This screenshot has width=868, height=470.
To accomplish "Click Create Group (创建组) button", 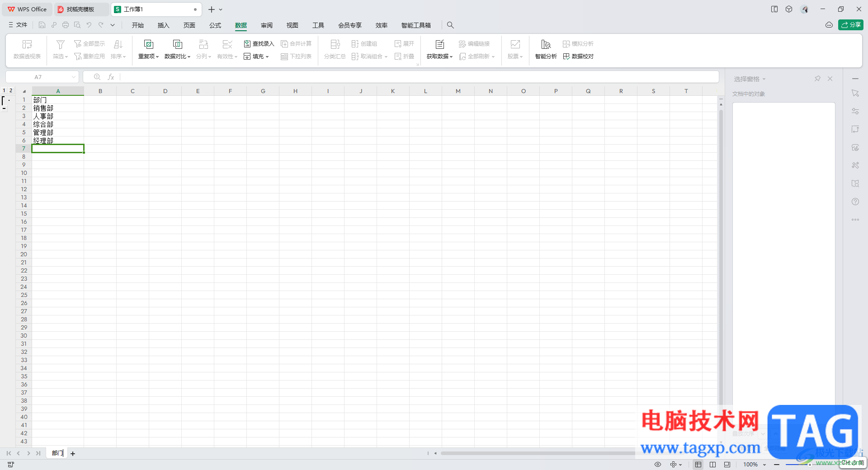I will click(364, 44).
